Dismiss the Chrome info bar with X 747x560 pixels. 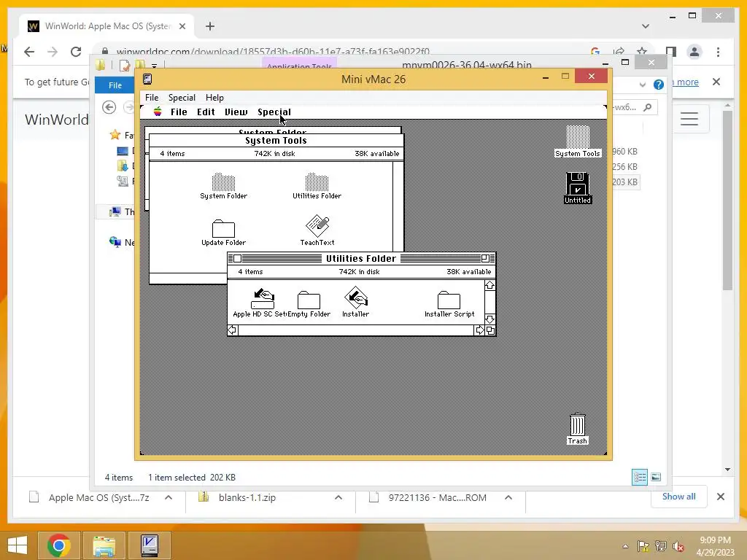(x=716, y=82)
